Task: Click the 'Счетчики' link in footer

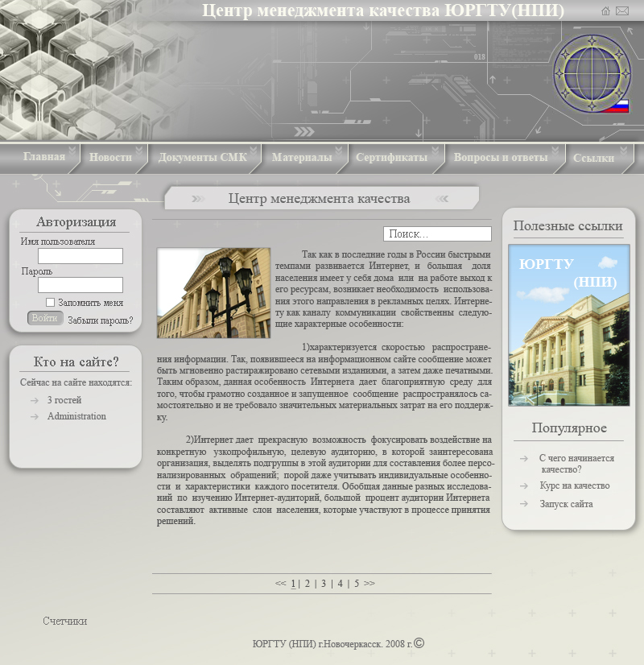Action: [x=65, y=621]
